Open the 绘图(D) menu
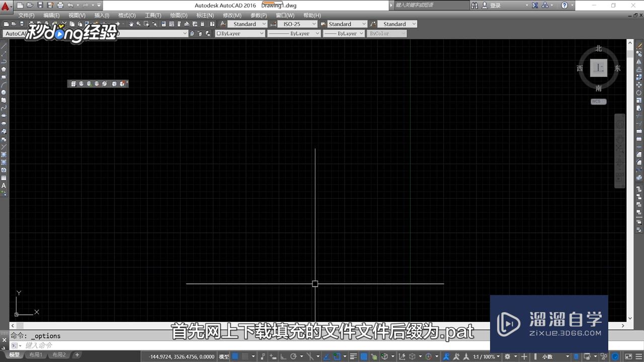The image size is (644, 362). pyautogui.click(x=179, y=15)
